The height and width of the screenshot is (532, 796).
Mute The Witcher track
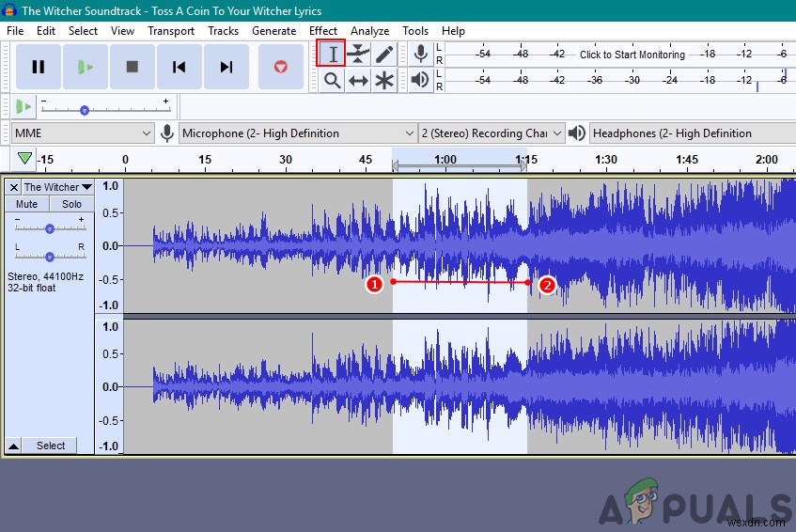click(x=27, y=204)
